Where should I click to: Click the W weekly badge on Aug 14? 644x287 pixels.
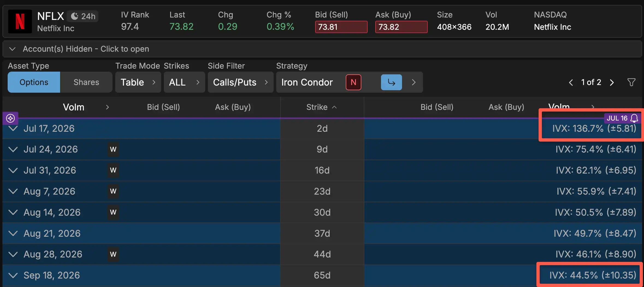[x=113, y=212]
